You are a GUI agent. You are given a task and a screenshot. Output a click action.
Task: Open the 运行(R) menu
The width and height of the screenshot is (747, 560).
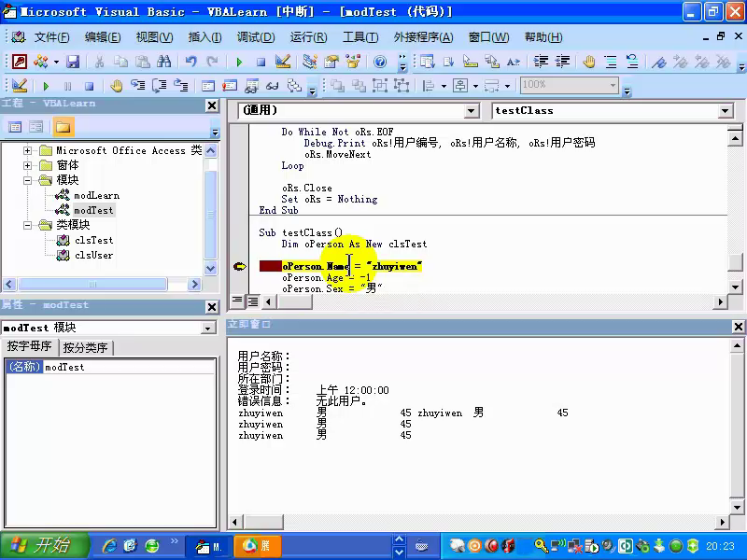(308, 37)
